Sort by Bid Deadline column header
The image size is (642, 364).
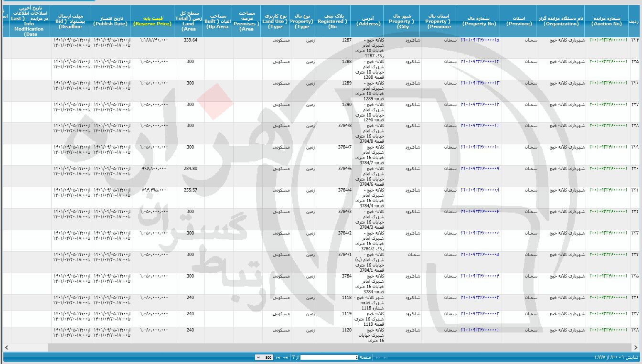(71, 21)
